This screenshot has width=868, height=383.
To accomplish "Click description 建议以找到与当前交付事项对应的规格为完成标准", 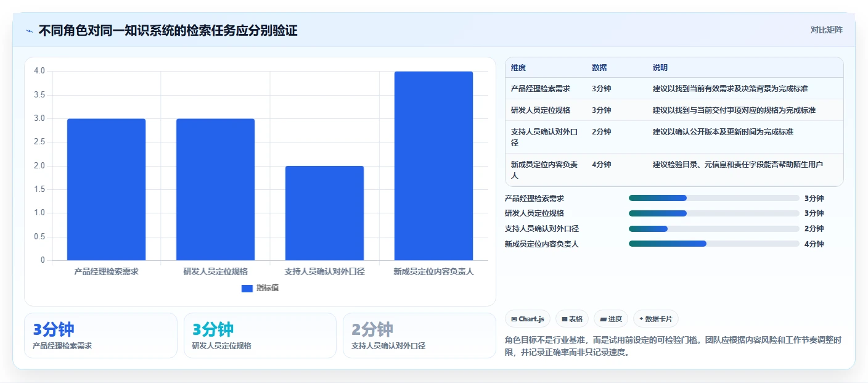I will [734, 110].
